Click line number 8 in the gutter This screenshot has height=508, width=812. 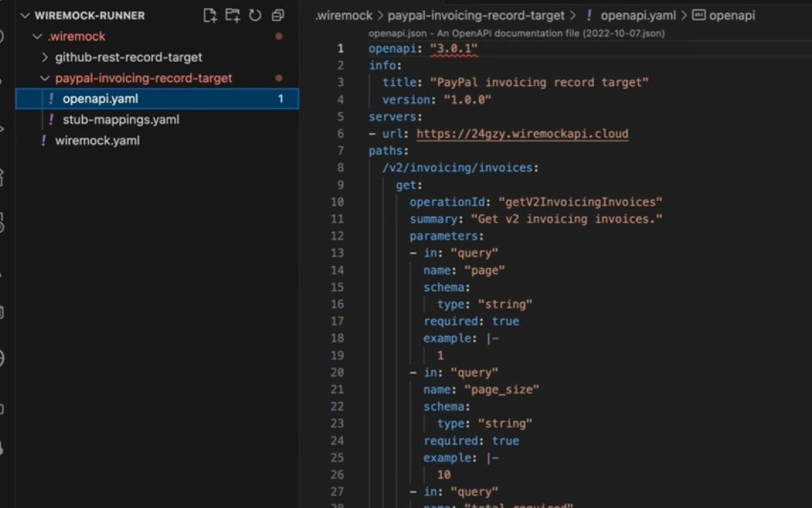[340, 167]
